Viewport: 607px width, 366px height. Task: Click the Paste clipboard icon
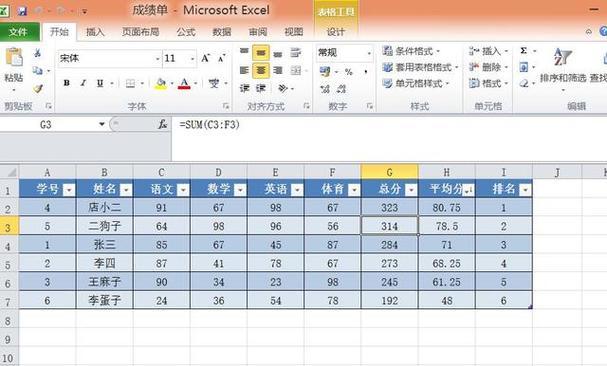pyautogui.click(x=14, y=58)
